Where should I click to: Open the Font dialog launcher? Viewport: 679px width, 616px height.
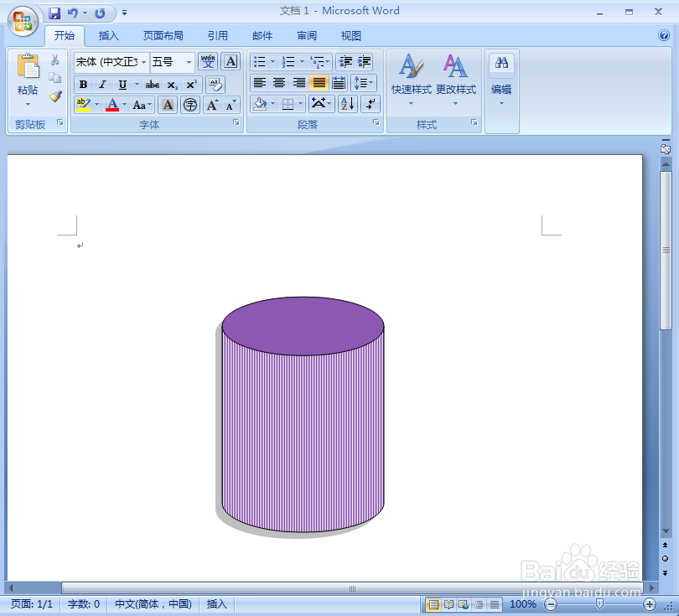click(236, 123)
